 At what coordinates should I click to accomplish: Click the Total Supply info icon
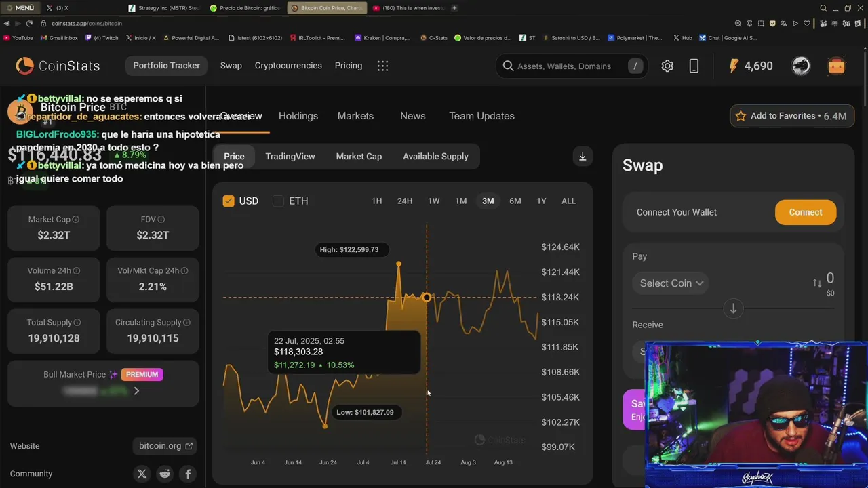(77, 323)
